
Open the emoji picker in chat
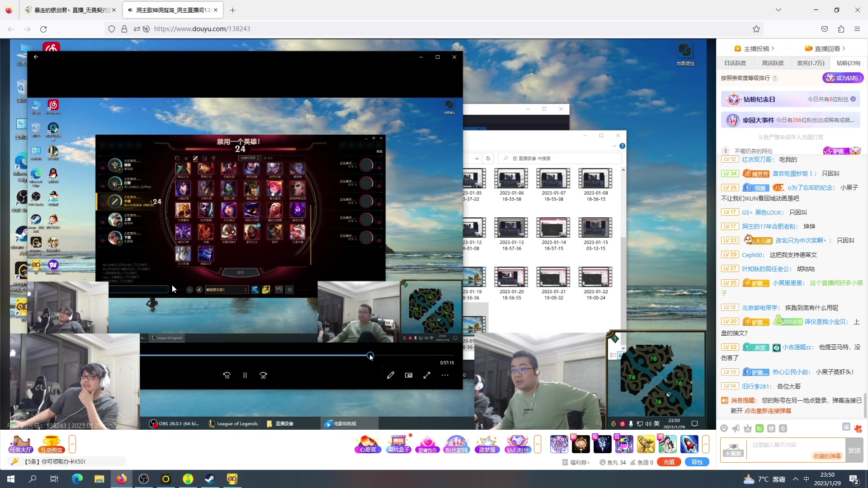click(x=724, y=428)
